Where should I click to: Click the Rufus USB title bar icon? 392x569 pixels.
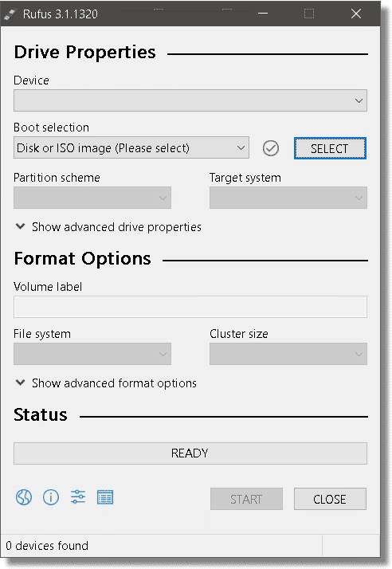pyautogui.click(x=11, y=14)
